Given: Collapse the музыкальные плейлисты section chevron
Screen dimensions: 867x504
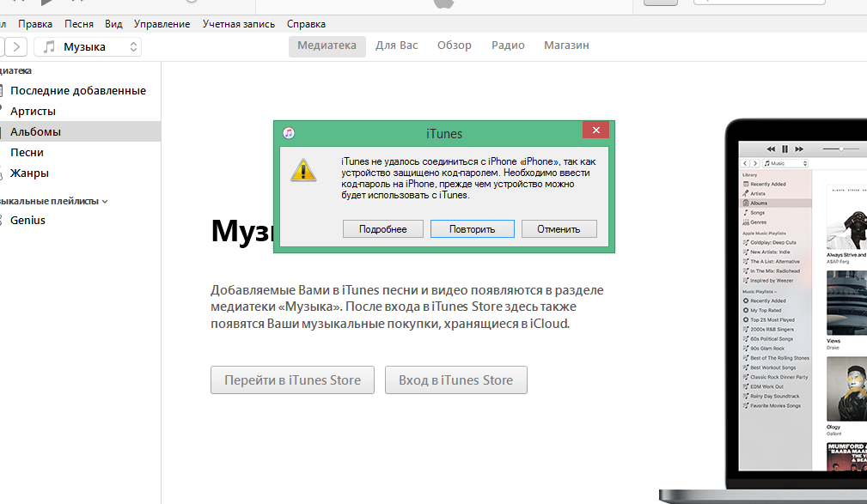Looking at the screenshot, I should coord(105,202).
